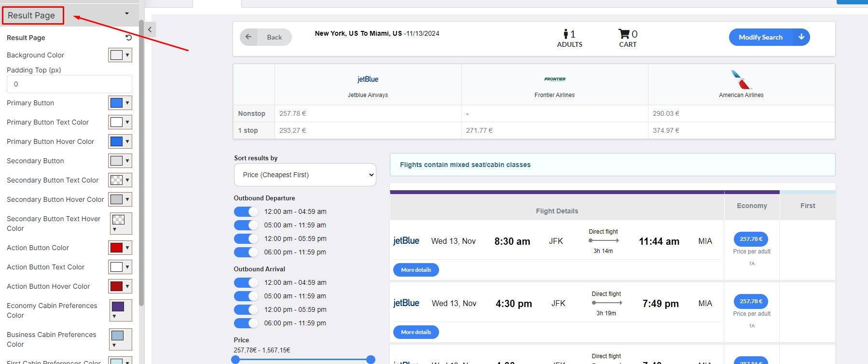Click the adults person icon
Screen dimensions: 868x364
[x=565, y=34]
